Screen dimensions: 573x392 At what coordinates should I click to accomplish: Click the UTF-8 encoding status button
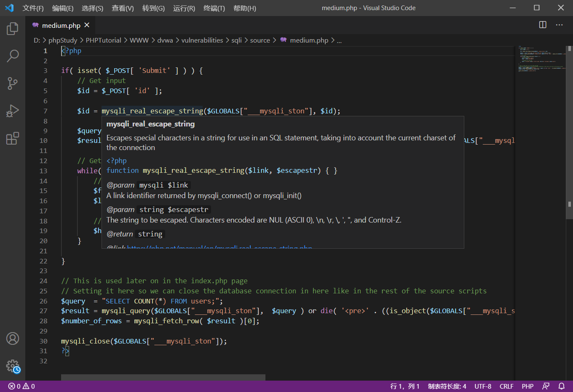pos(482,386)
